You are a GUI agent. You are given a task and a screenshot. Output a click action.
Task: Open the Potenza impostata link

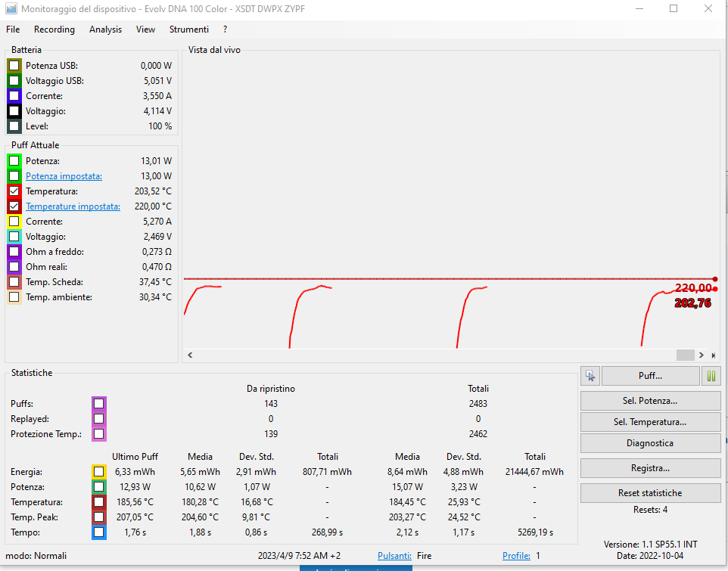(x=64, y=176)
